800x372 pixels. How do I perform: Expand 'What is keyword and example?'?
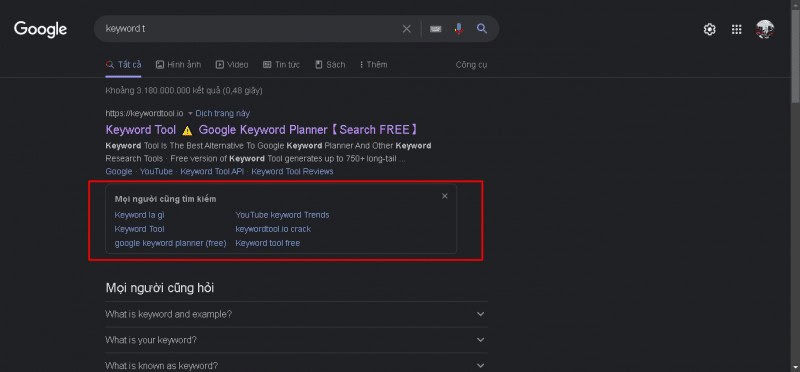(x=296, y=314)
